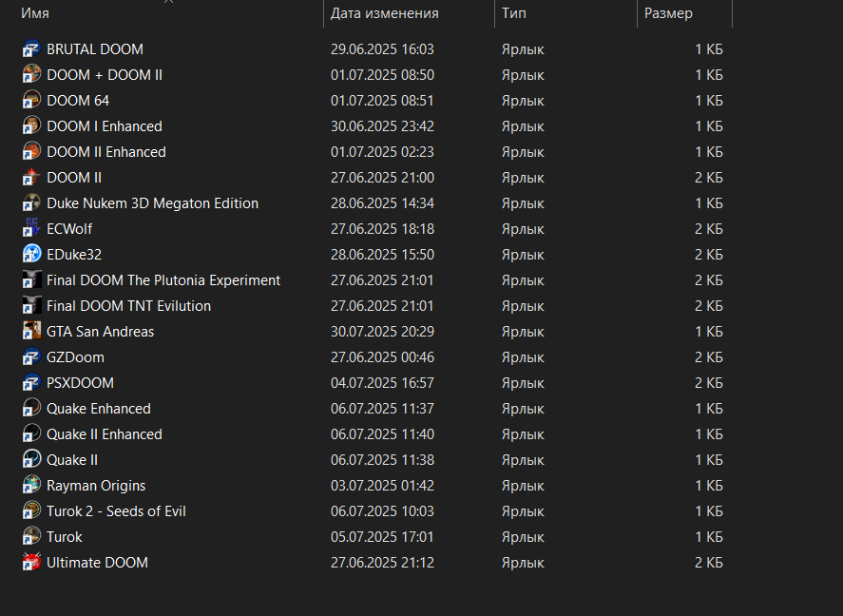The image size is (843, 616).
Task: Click the Duke Nukem 3D Megaton Edition name
Action: click(153, 203)
